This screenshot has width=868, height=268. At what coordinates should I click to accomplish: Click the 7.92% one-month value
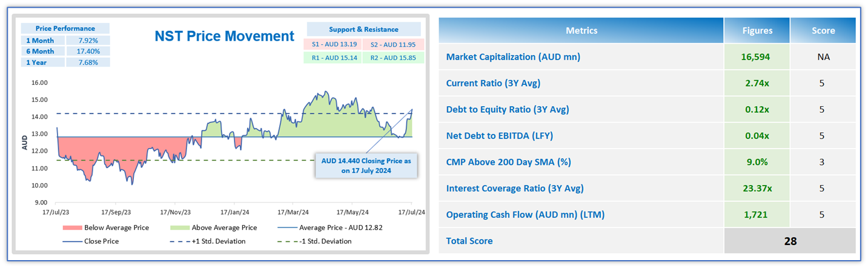[88, 40]
